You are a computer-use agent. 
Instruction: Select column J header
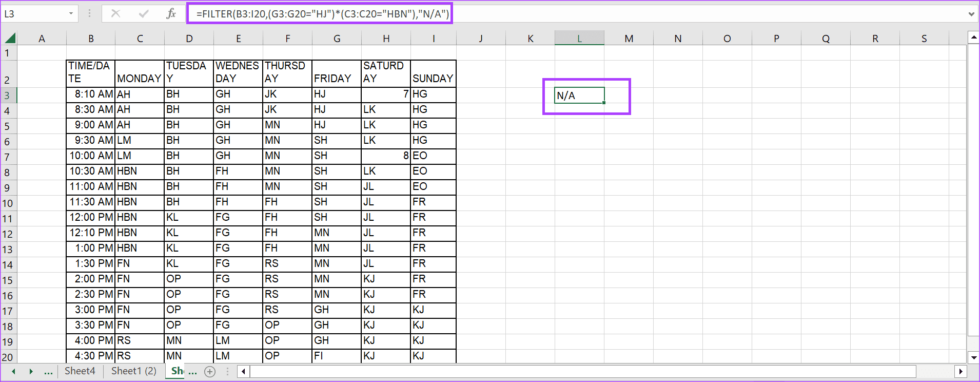click(481, 38)
